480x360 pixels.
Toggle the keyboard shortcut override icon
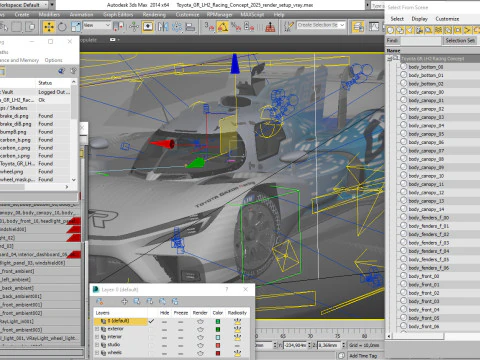(148, 27)
